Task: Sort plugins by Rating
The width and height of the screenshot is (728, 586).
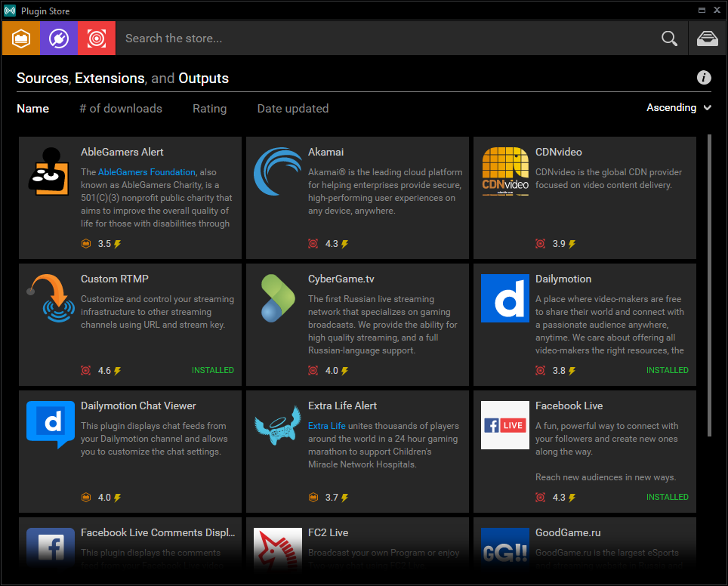Action: coord(210,109)
